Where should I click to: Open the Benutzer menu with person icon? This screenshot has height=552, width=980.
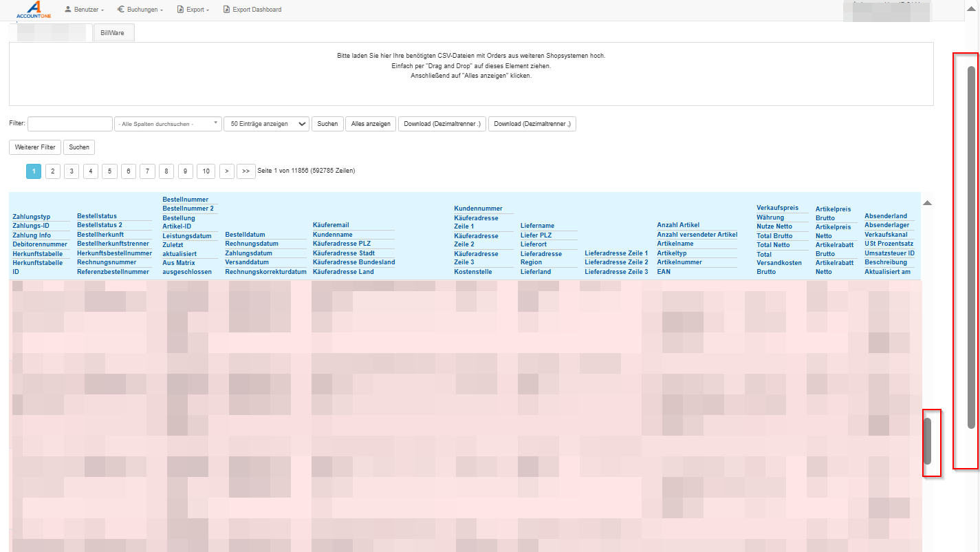[x=84, y=10]
